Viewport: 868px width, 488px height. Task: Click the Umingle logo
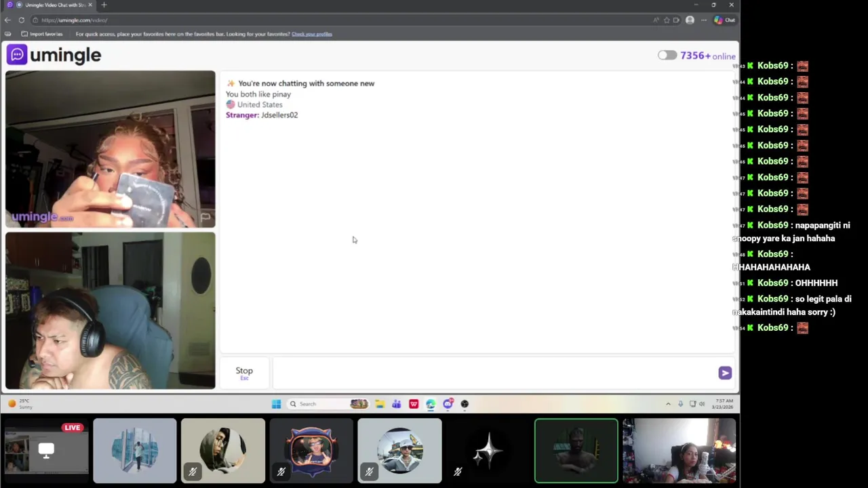tap(54, 55)
